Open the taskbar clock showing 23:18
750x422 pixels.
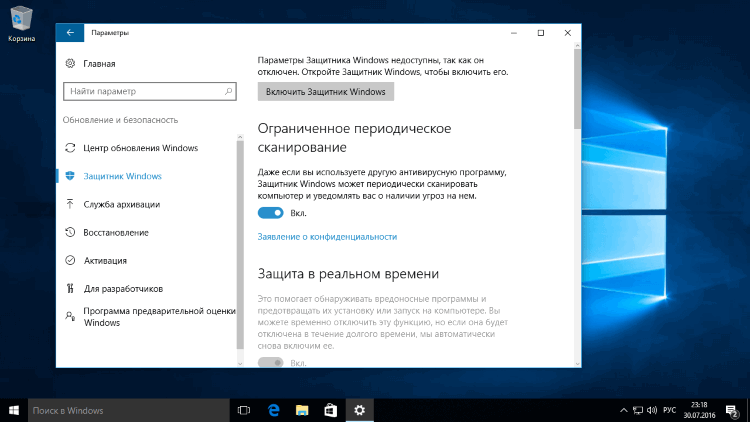pos(699,411)
